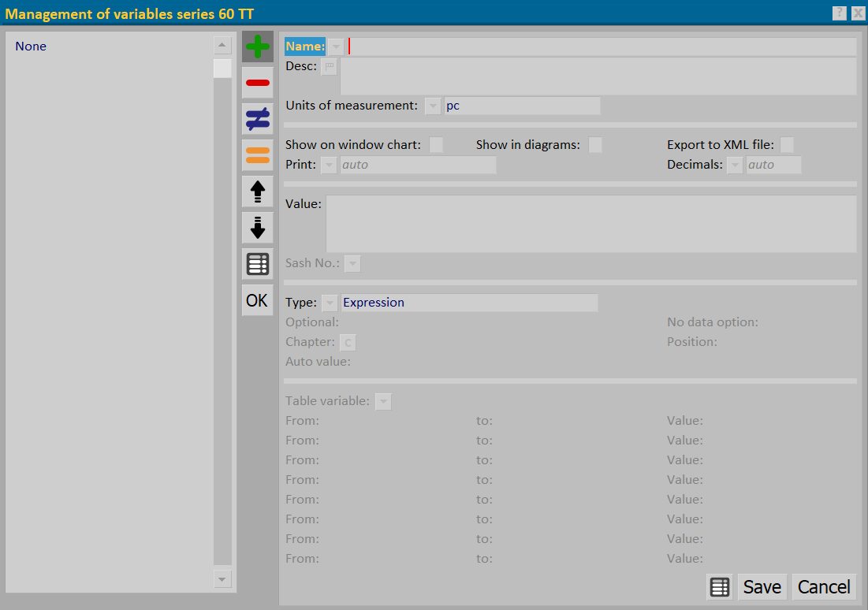Open the Type dropdown arrow
This screenshot has width=868, height=610.
coord(330,303)
